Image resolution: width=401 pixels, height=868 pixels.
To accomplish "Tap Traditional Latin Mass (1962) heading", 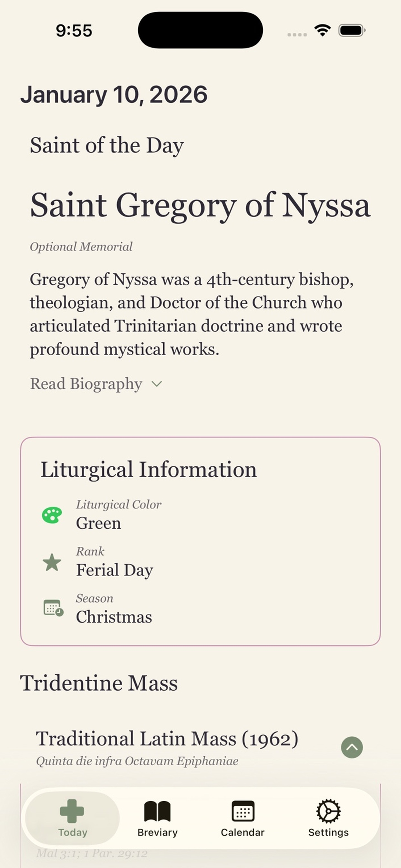I will pyautogui.click(x=167, y=739).
